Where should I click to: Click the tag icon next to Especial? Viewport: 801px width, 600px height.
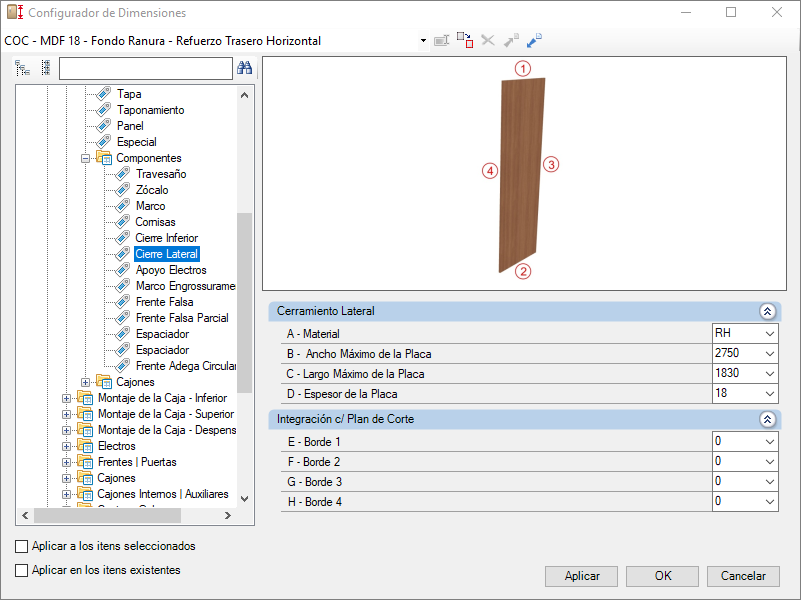104,142
